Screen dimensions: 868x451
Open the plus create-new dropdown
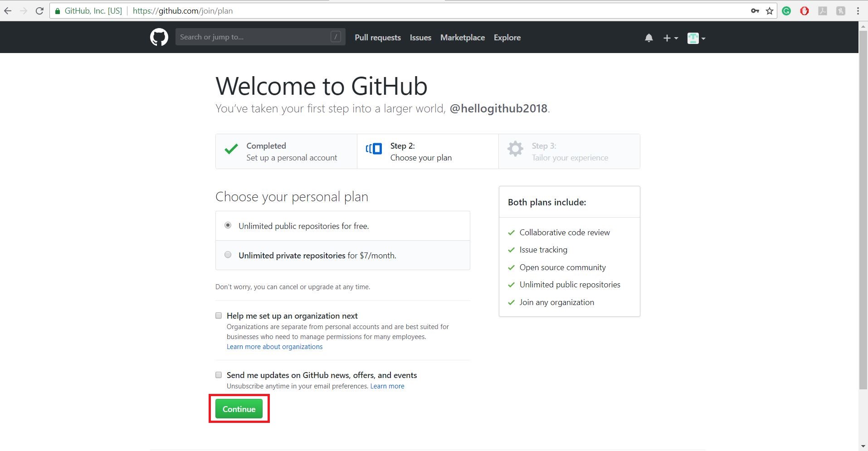point(671,38)
